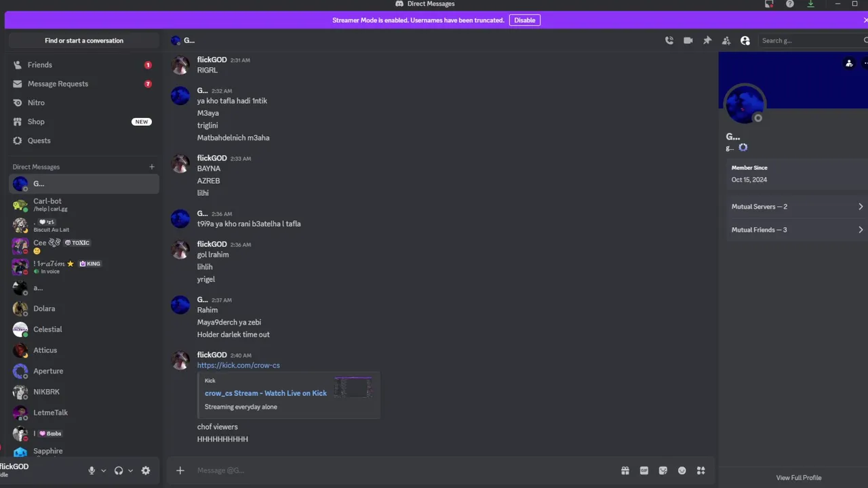Click the message input field
This screenshot has height=488, width=868.
(400, 470)
